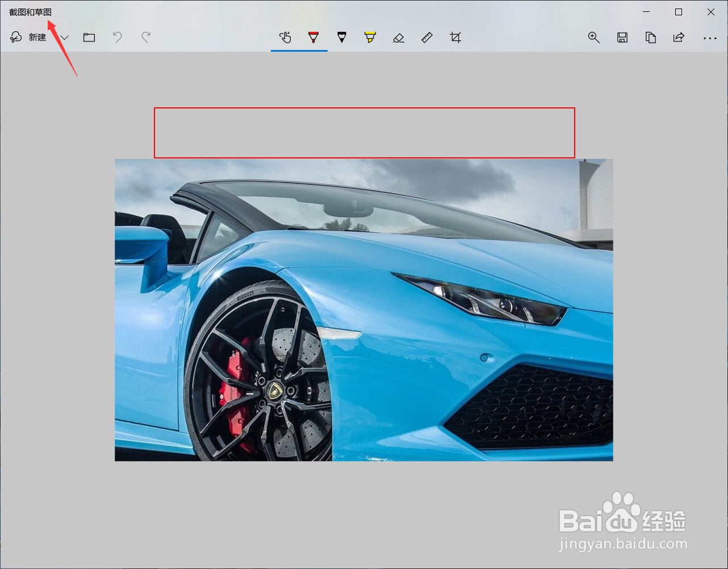Toggle touch writing tool

point(285,37)
